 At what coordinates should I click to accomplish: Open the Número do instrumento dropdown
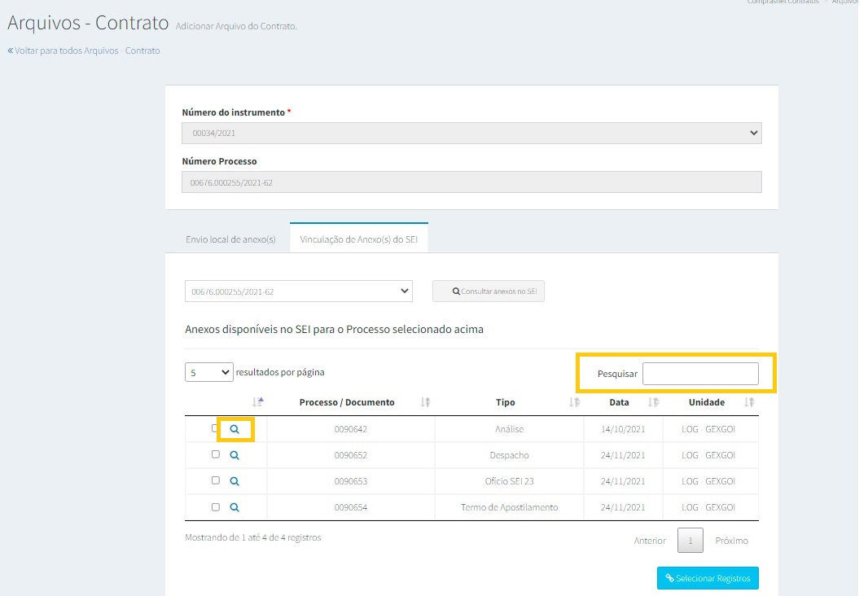click(471, 134)
